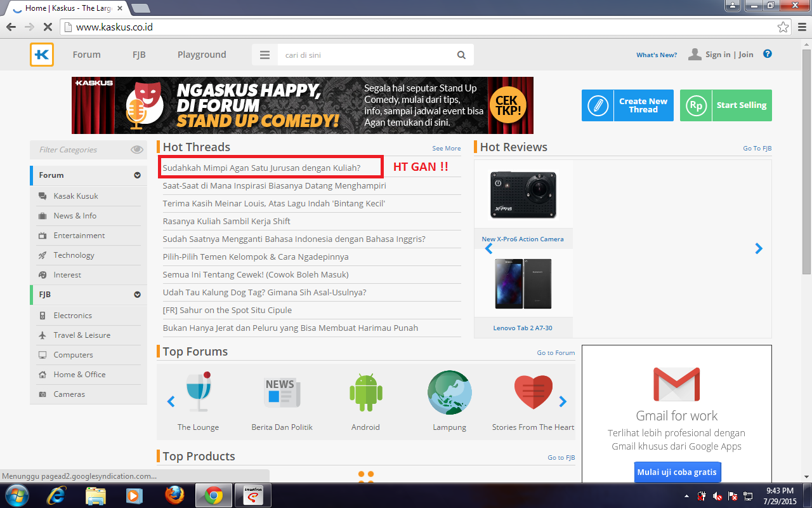Viewport: 812px width, 508px height.
Task: Open the Lenovo Tab 2 A7-30 thumbnail
Action: coord(523,284)
